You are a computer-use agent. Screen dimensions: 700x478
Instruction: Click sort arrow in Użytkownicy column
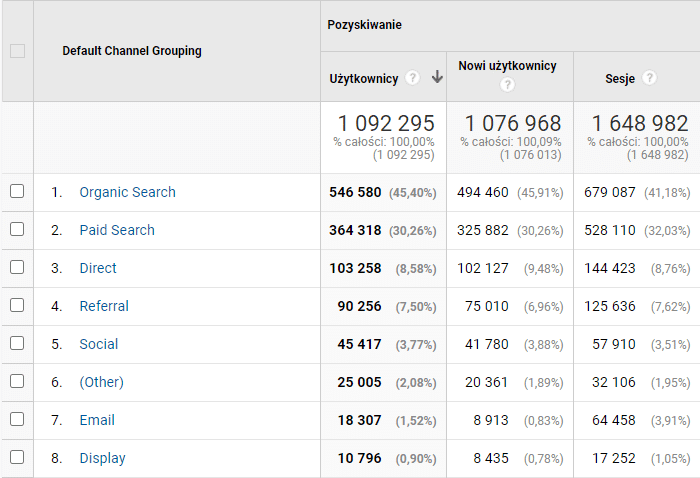[x=437, y=77]
